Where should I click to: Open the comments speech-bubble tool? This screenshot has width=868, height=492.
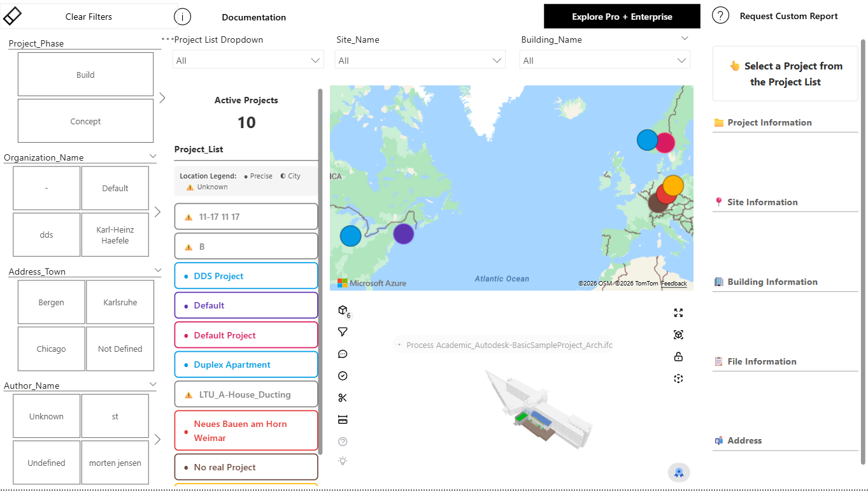click(342, 354)
